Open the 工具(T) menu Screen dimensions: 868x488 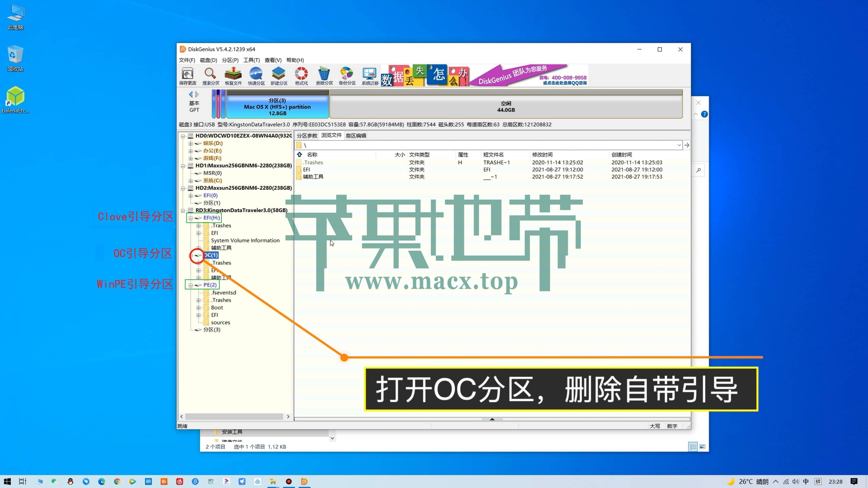[x=251, y=60]
